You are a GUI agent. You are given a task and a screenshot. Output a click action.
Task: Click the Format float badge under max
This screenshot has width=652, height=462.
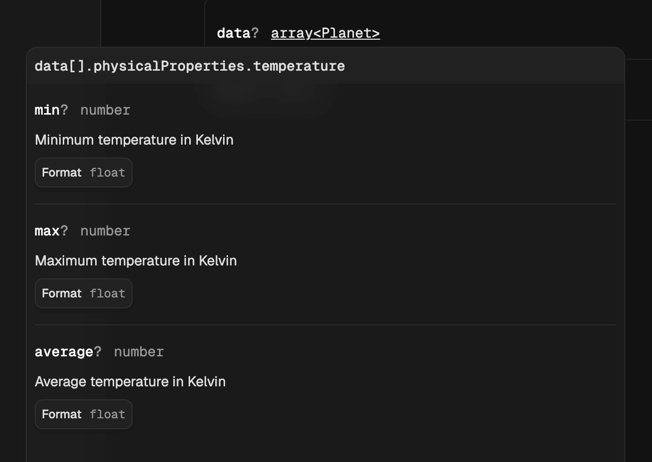click(84, 294)
